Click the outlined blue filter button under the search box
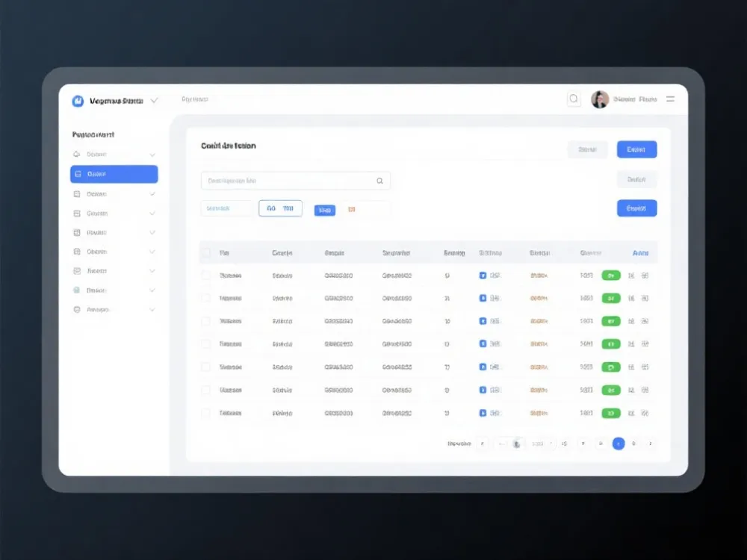The image size is (747, 560). (280, 208)
